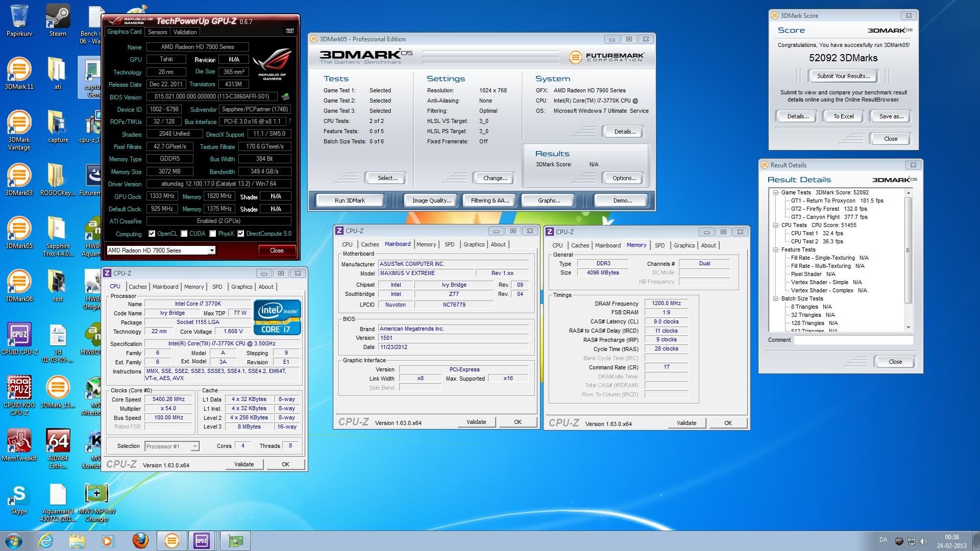Open Firefox from the taskbar
Viewport: 980px width, 551px height.
pyautogui.click(x=140, y=541)
